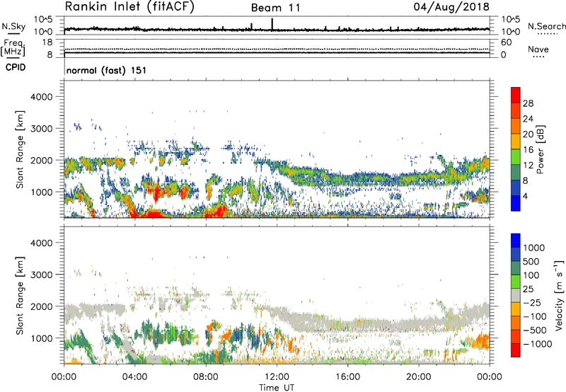The width and height of the screenshot is (566, 392).
Task: Click the blue bottom of the power colorbar
Action: coord(516,203)
